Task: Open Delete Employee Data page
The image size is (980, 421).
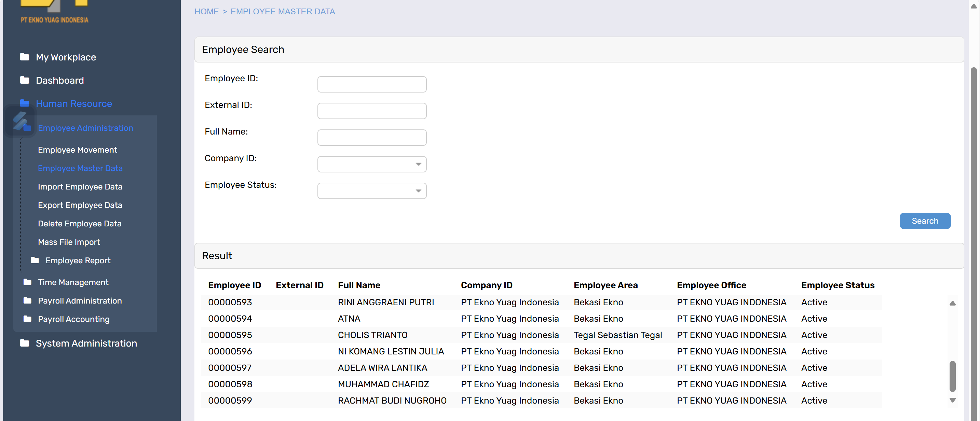Action: pyautogui.click(x=80, y=224)
